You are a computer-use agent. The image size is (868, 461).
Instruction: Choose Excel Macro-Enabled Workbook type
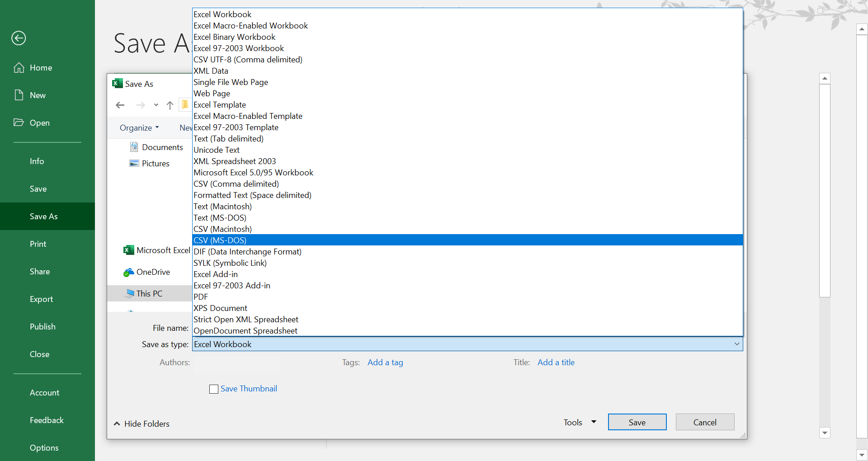point(467,25)
